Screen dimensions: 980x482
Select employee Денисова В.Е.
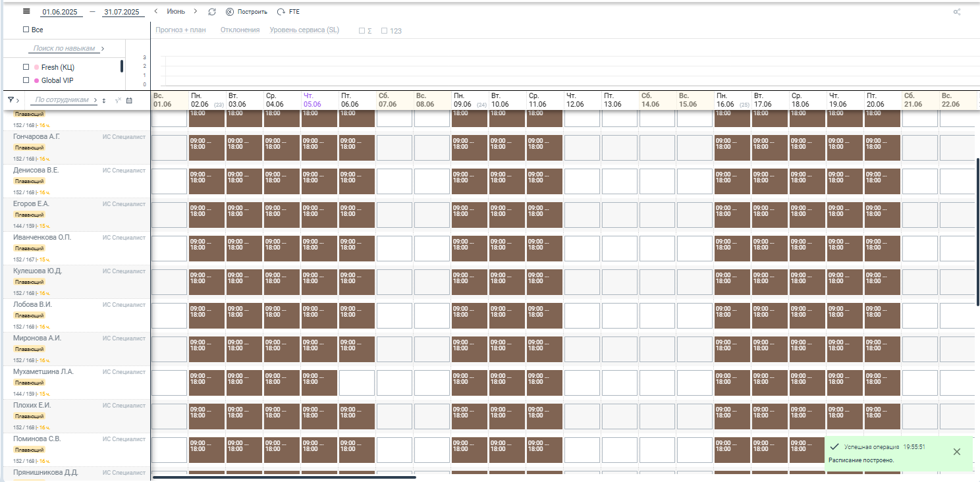pyautogui.click(x=36, y=170)
